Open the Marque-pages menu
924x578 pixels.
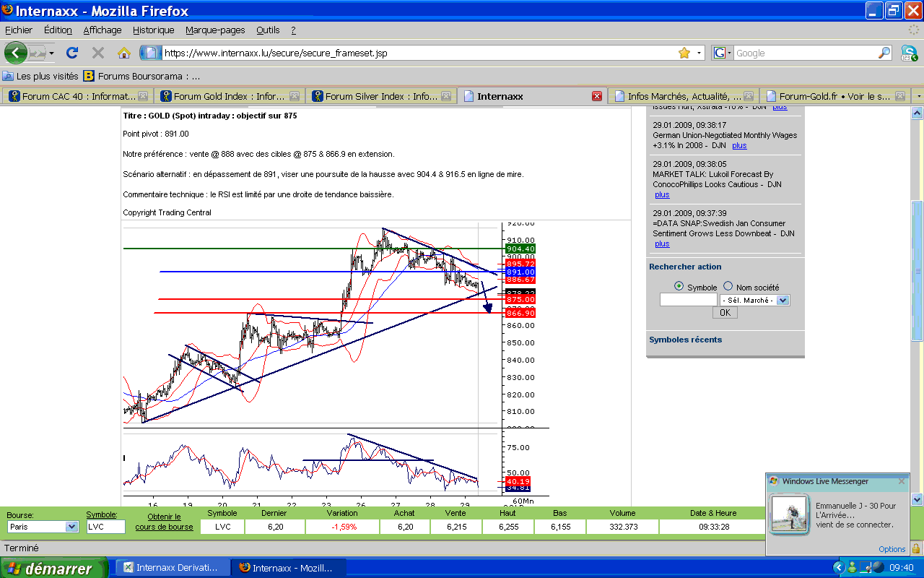215,30
